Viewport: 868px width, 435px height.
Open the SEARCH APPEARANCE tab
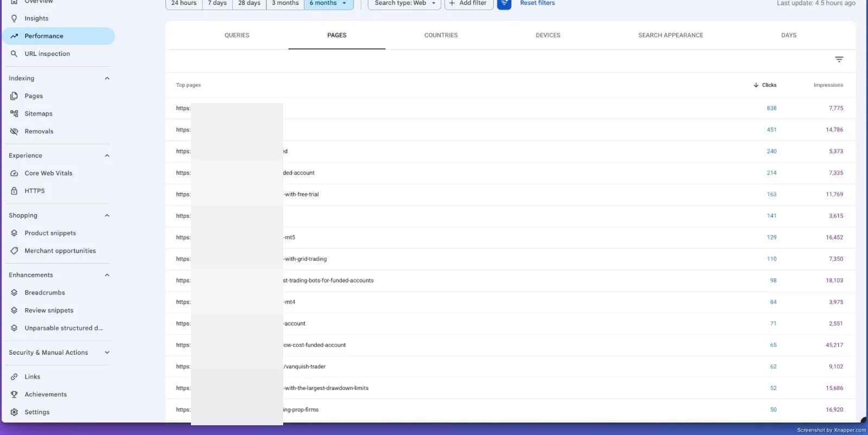click(x=671, y=35)
